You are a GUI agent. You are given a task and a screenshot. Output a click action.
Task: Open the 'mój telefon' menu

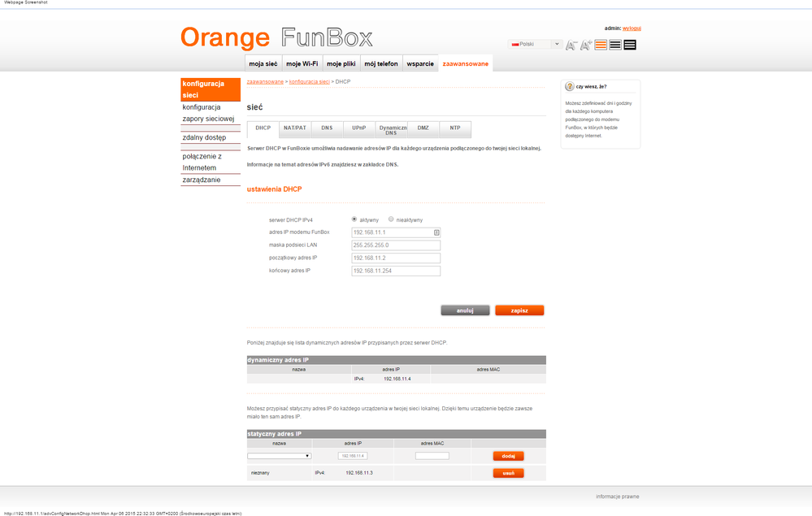381,63
